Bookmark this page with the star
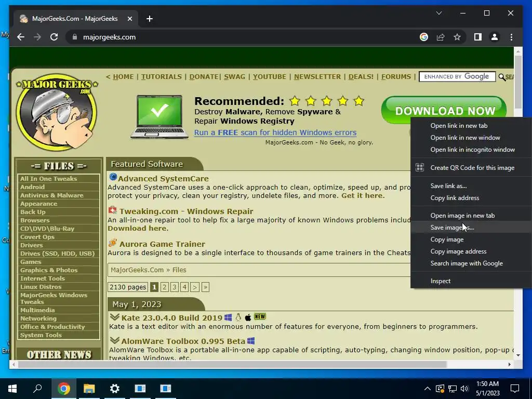This screenshot has height=399, width=532. click(457, 37)
